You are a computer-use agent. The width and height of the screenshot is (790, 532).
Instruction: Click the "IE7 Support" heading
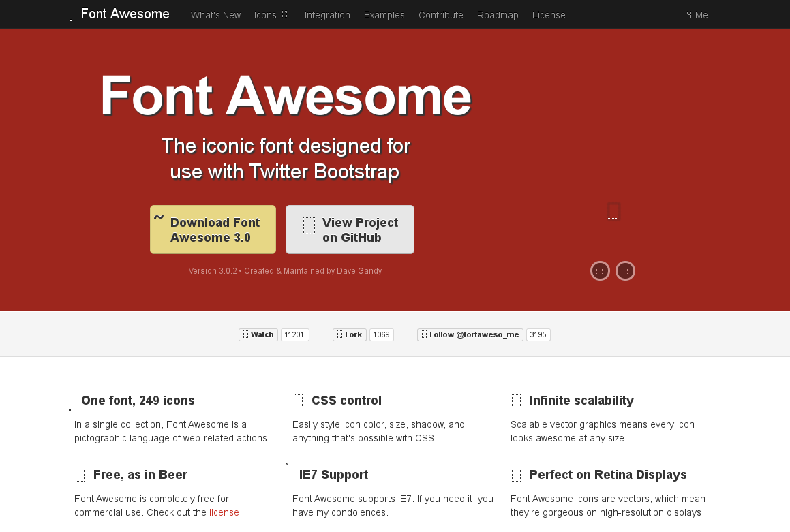pyautogui.click(x=333, y=475)
